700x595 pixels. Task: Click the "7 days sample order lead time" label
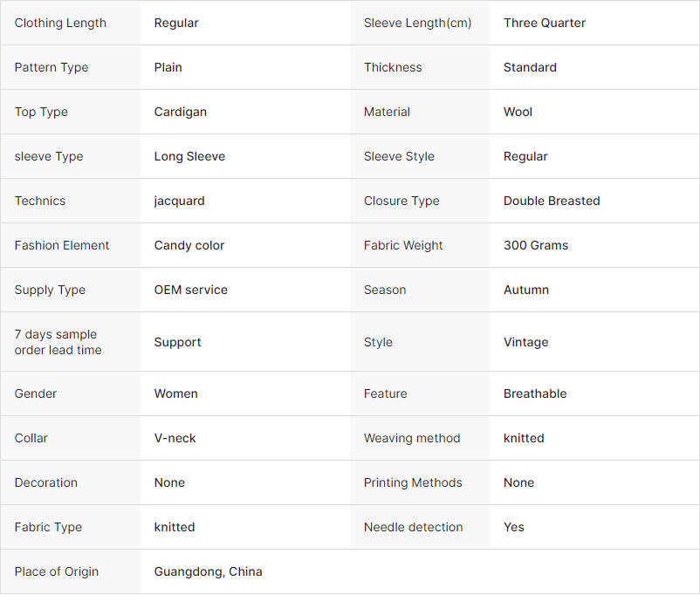coord(58,342)
